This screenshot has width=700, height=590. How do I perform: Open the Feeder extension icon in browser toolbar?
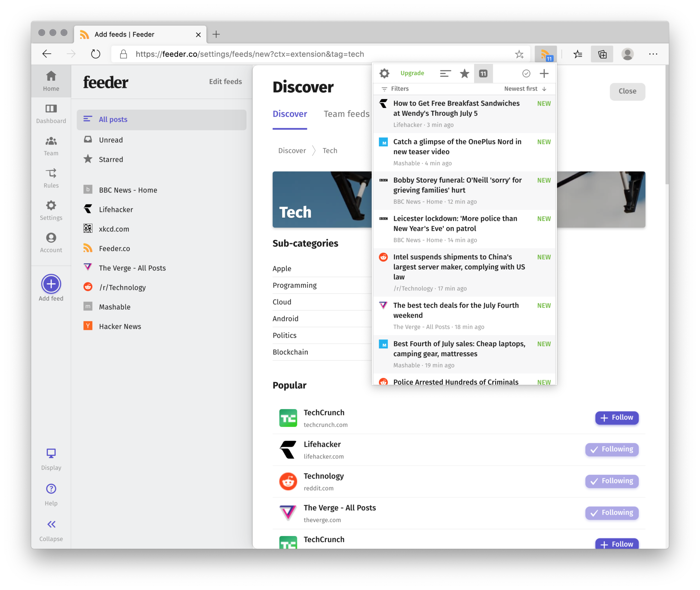pos(545,54)
